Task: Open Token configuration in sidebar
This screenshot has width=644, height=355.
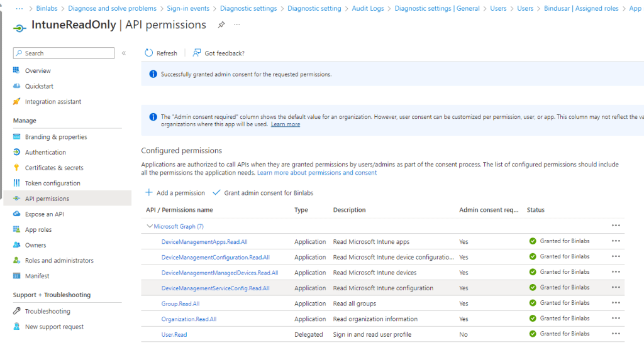Action: [x=53, y=183]
